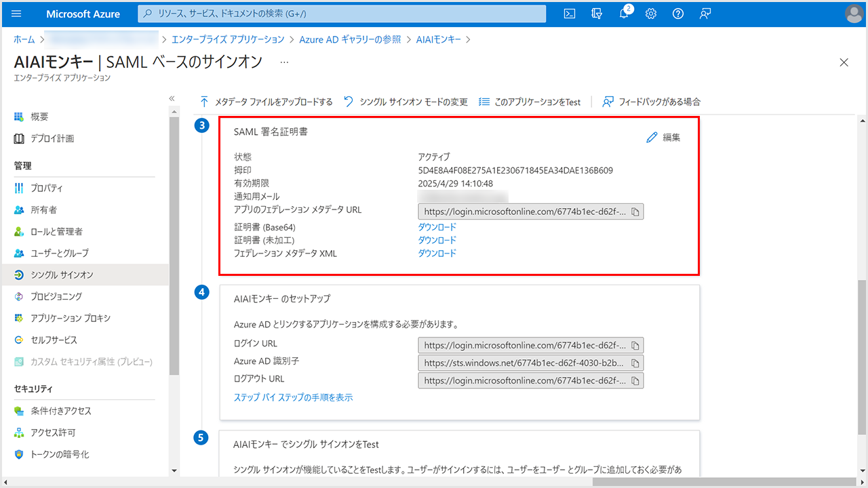The height and width of the screenshot is (488, 868).
Task: Open the notifications bell icon
Action: pyautogui.click(x=625, y=14)
